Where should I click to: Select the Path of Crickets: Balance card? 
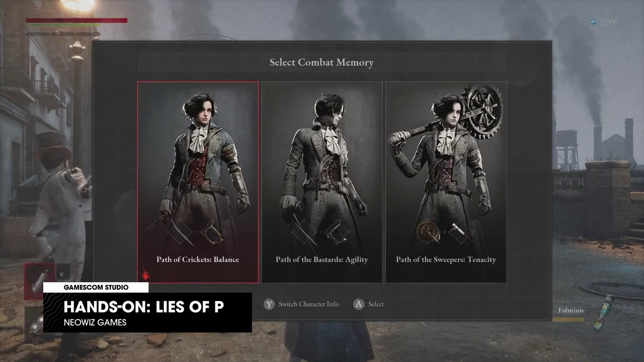(x=198, y=182)
